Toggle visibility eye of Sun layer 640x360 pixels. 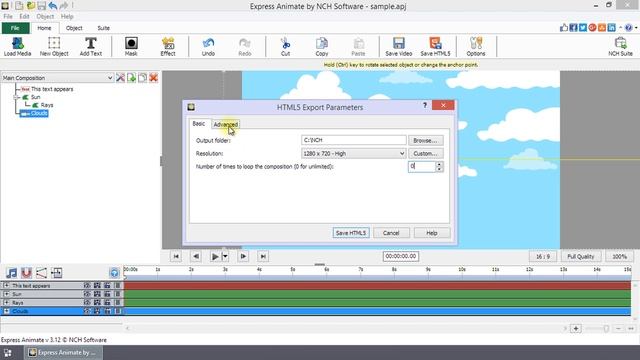pyautogui.click(x=87, y=294)
